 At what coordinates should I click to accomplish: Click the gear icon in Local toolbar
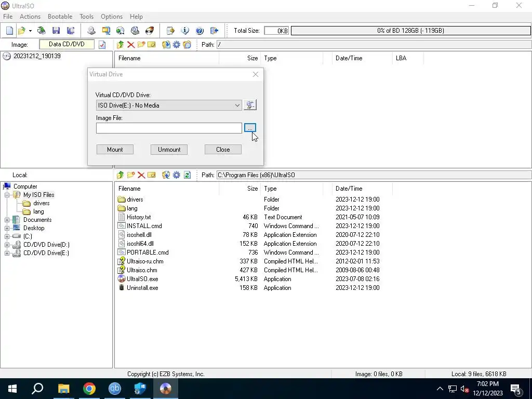click(x=177, y=175)
